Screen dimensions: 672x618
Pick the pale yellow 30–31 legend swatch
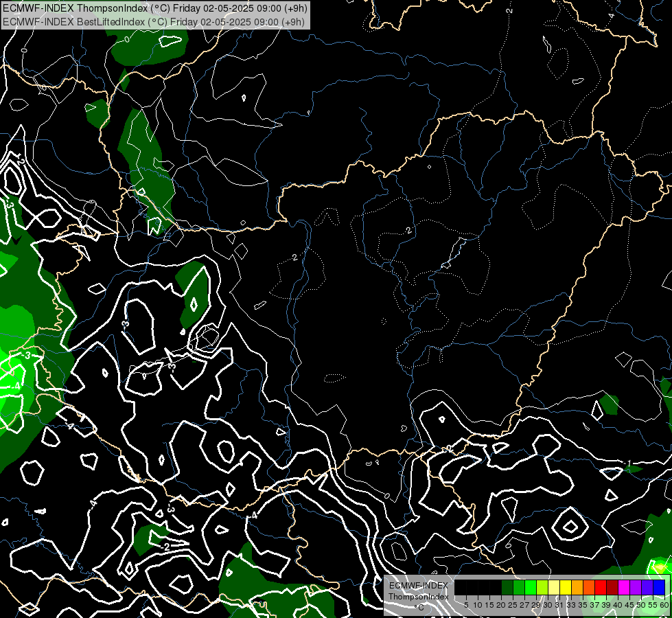click(554, 587)
